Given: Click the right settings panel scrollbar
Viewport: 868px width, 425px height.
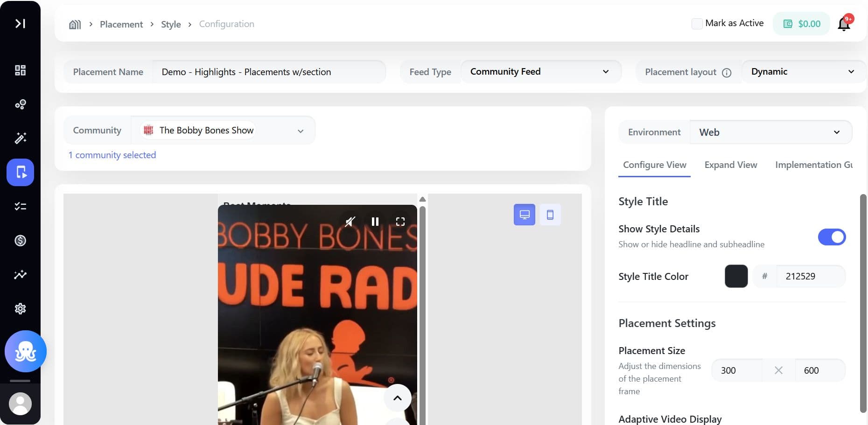Looking at the screenshot, I should 863,303.
